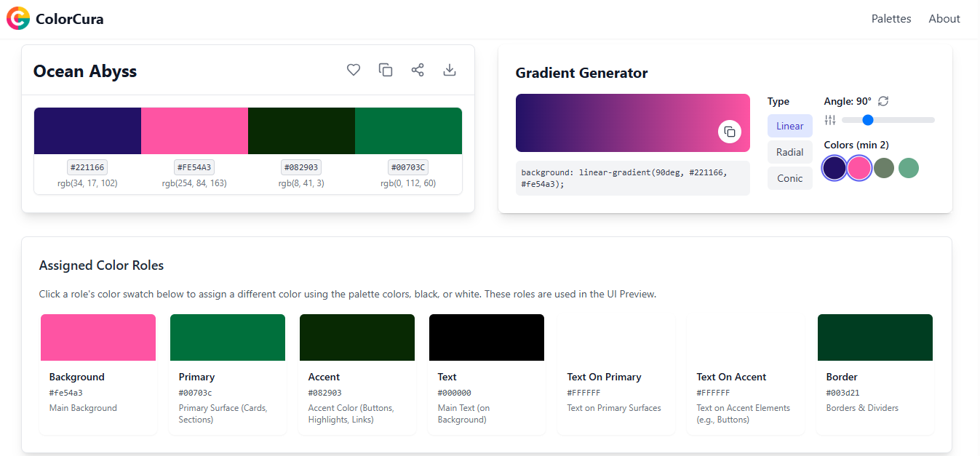Screen dimensions: 980x456
Task: Open the About page
Action: point(944,19)
